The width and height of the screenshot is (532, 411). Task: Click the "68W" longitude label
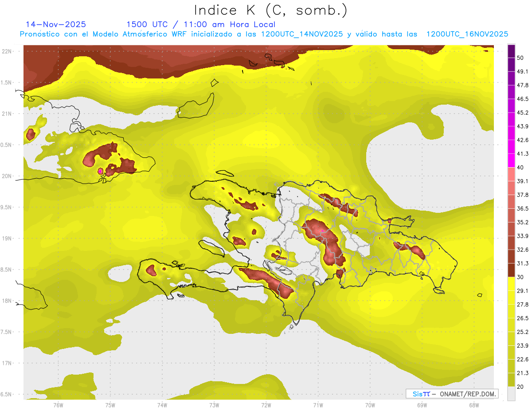pos(473,405)
